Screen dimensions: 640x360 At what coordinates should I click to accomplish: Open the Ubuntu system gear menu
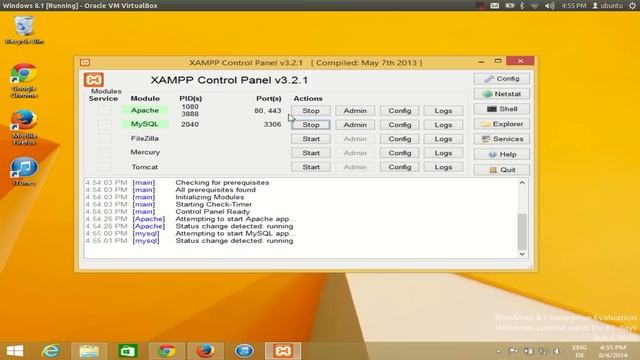tap(633, 6)
